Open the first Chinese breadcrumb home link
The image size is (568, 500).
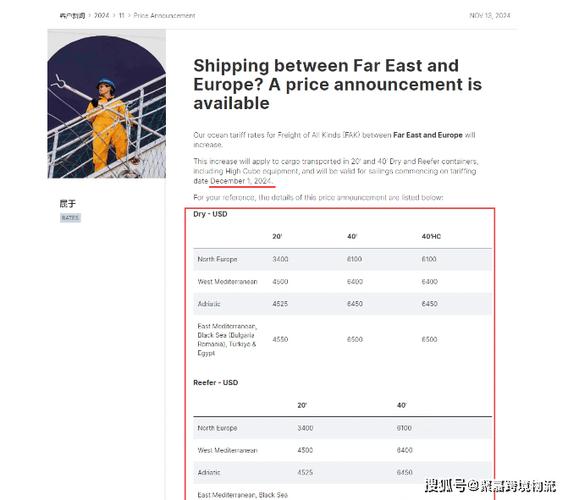tap(72, 16)
